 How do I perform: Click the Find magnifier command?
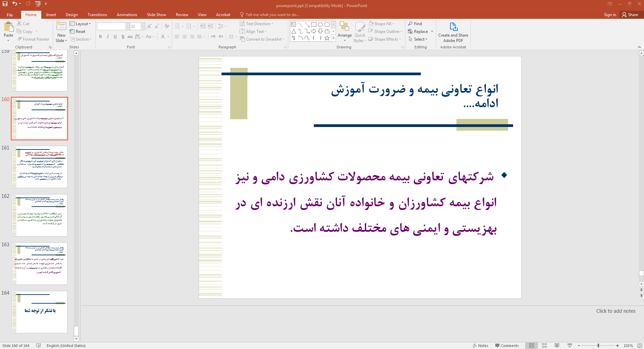pyautogui.click(x=415, y=24)
